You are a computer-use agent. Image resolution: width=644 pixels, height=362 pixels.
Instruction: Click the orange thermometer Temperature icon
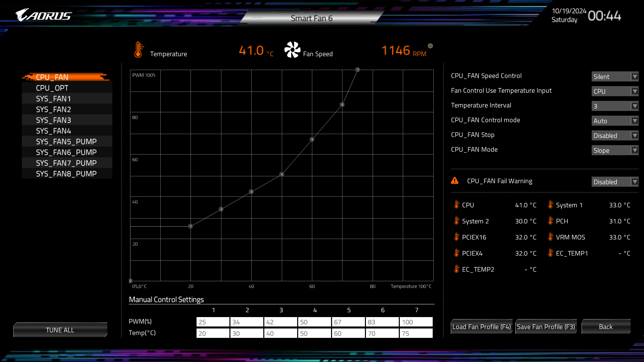tap(138, 50)
